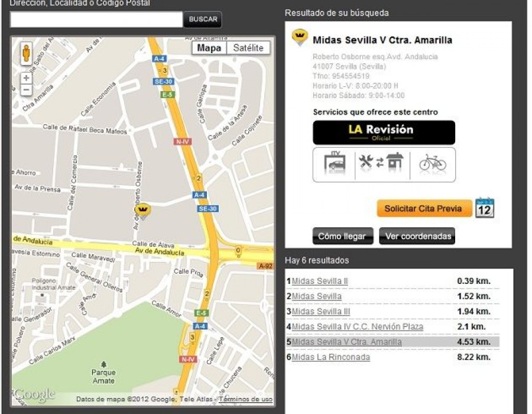Click the 41007 Sevilla (Sevilla) address line
Image resolution: width=532 pixels, height=414 pixels.
pos(349,66)
